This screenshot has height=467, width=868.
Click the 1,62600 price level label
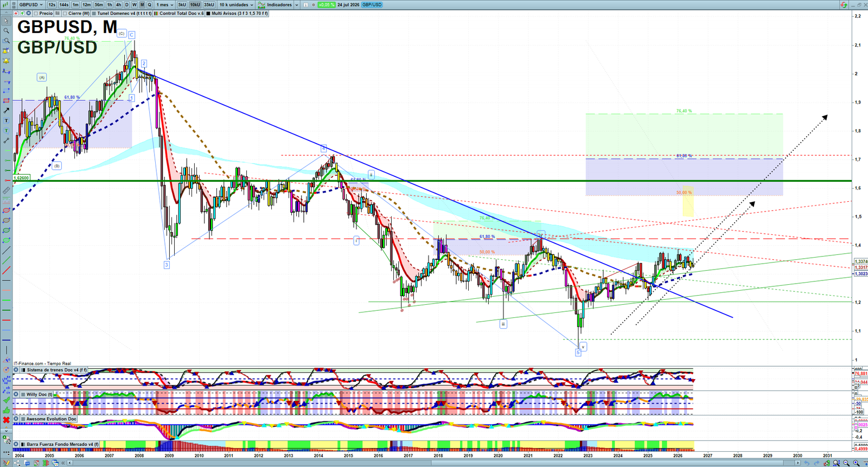[x=22, y=178]
